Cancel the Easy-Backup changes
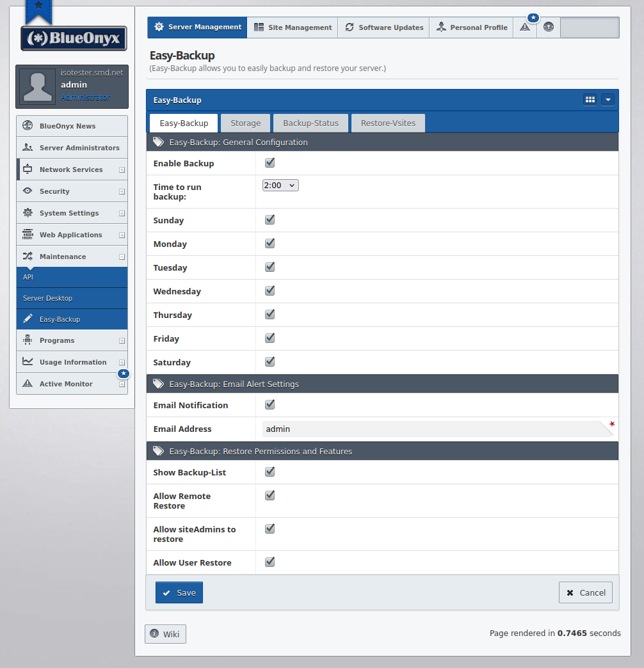This screenshot has height=668, width=644. tap(586, 592)
